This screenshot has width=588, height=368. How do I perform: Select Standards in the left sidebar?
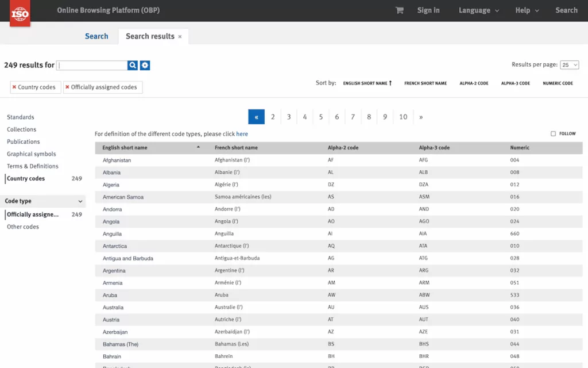[20, 117]
